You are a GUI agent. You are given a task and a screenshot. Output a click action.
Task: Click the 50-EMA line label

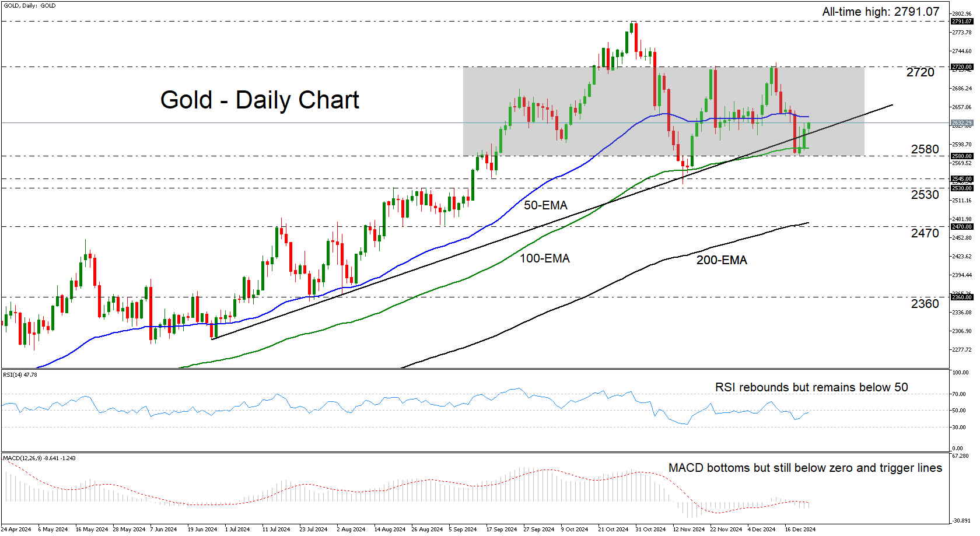[545, 205]
